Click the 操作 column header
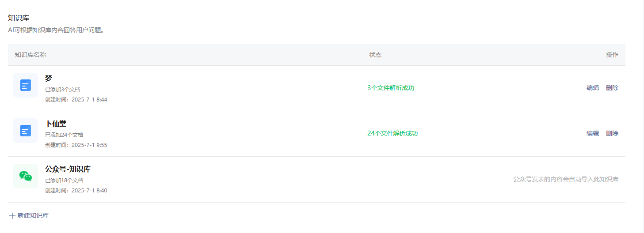The height and width of the screenshot is (233, 644). tap(612, 55)
